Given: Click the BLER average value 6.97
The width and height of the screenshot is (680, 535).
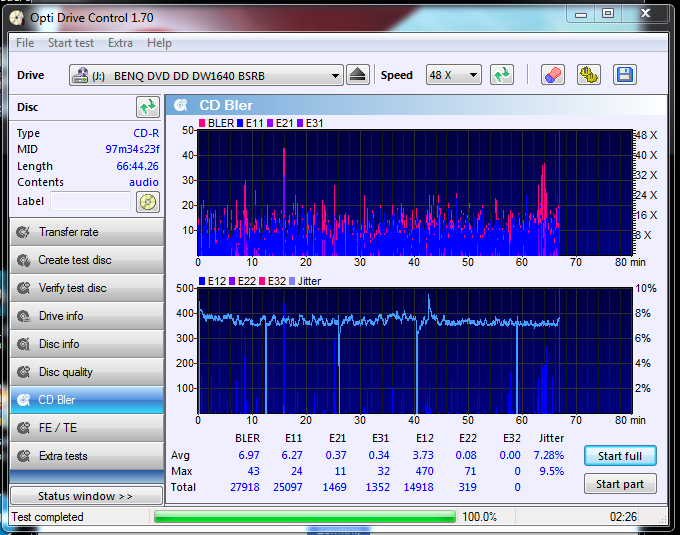Looking at the screenshot, I should 249,455.
